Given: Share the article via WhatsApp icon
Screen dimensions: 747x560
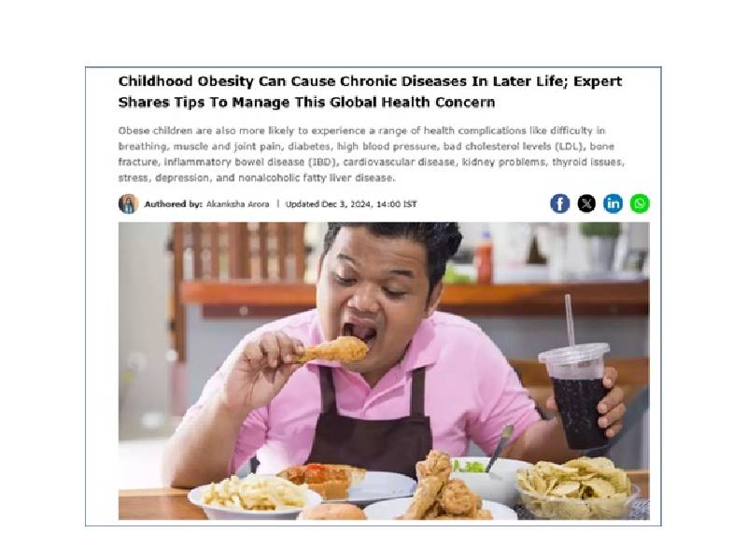Looking at the screenshot, I should coord(640,203).
